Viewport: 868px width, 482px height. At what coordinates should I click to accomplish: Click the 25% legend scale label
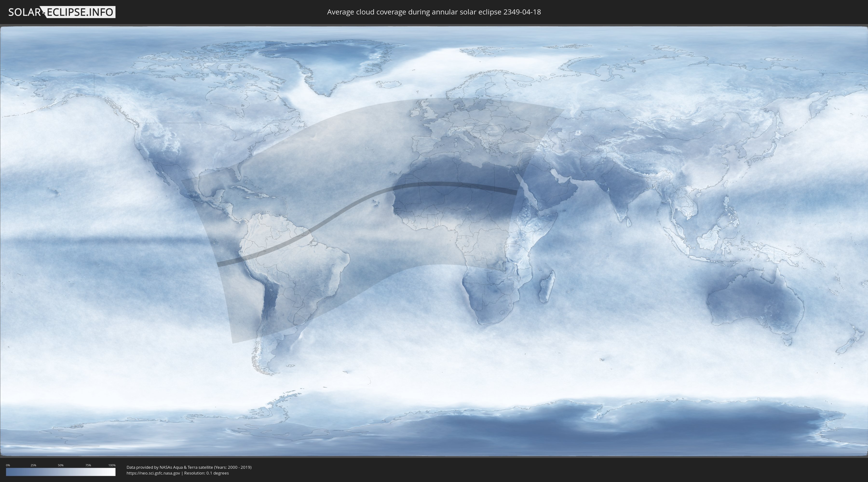click(33, 465)
